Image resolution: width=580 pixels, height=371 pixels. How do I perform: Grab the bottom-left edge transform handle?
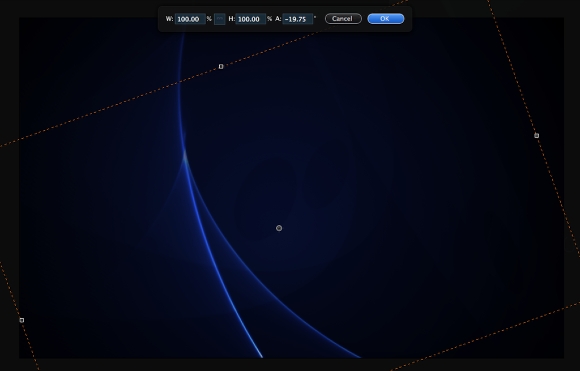(x=22, y=320)
